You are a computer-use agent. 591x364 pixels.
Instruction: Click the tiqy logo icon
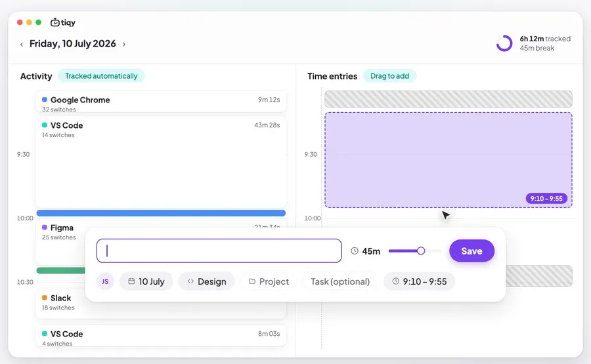tap(55, 22)
